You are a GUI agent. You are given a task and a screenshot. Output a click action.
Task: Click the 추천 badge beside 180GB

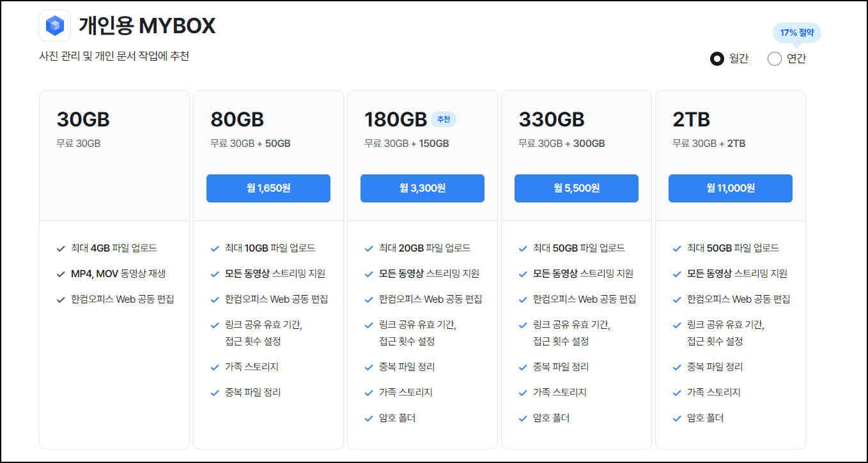tap(444, 119)
